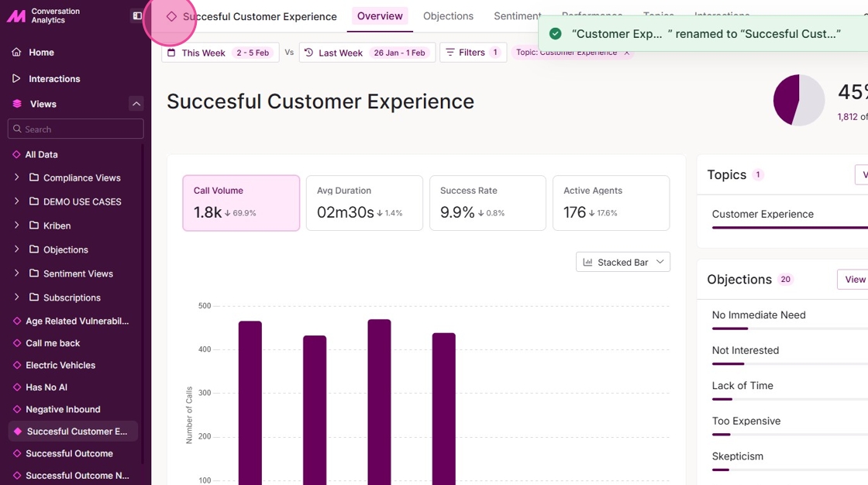Open the Electric Vehicles view
This screenshot has height=485, width=868.
(x=60, y=366)
